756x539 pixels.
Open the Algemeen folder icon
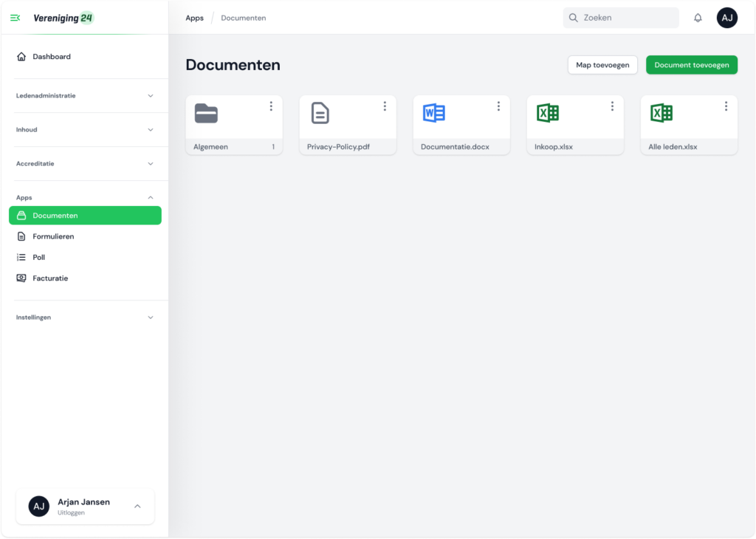206,113
